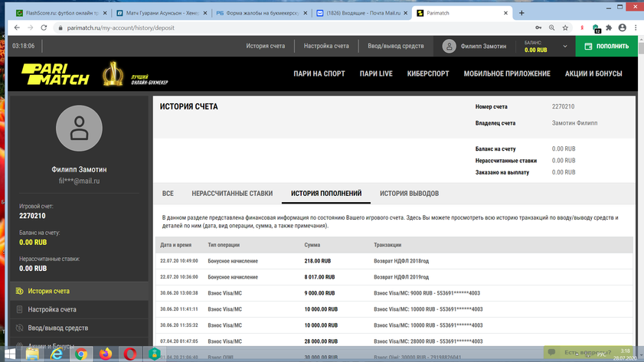Reload the Parimatch page
The image size is (644, 362).
click(x=44, y=28)
